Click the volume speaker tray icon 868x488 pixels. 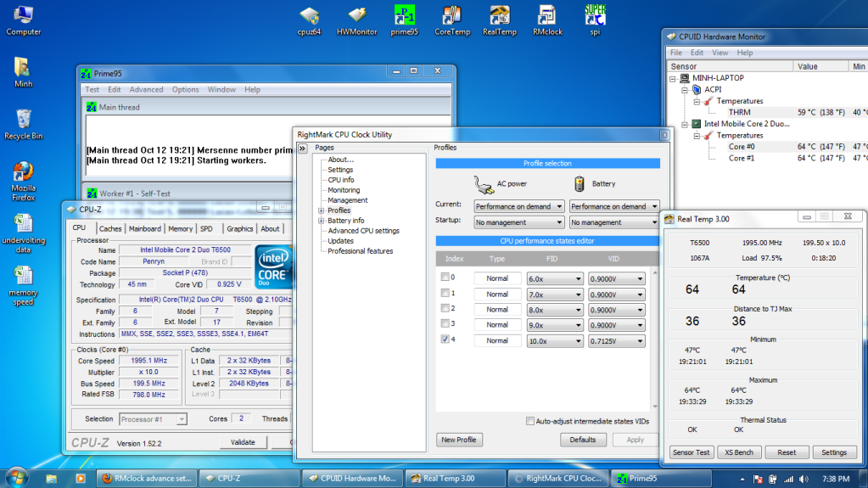pos(804,479)
